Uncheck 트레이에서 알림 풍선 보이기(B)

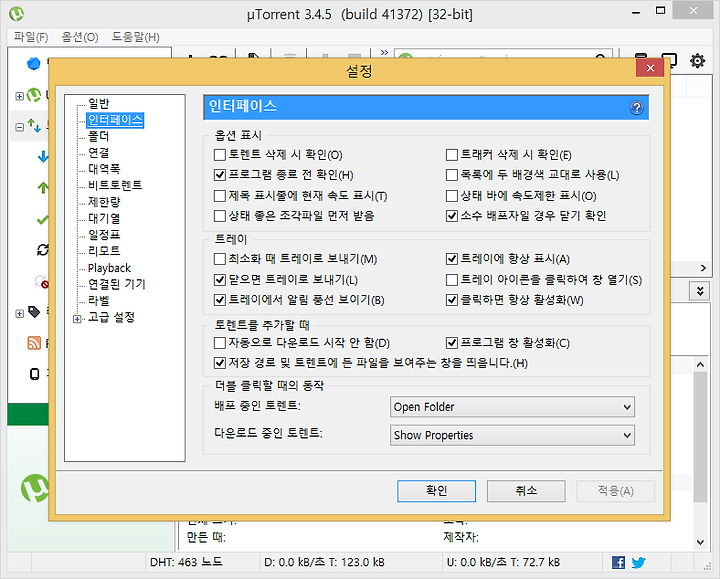(x=219, y=300)
